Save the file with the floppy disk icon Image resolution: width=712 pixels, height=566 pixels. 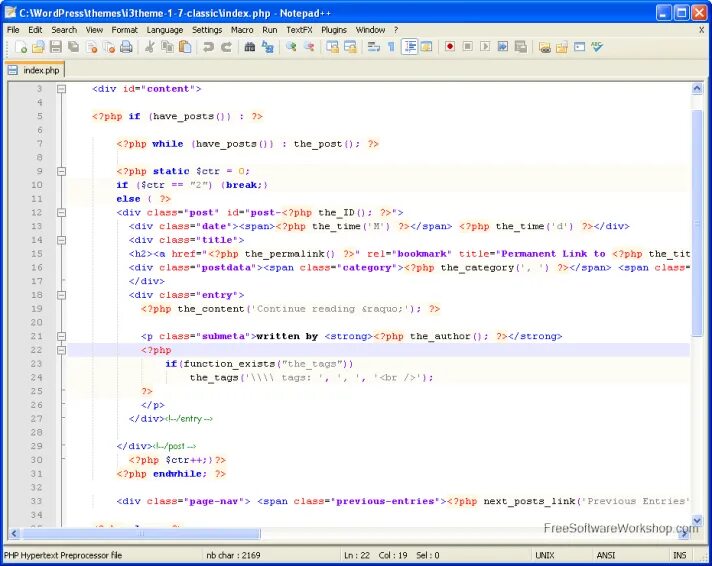click(56, 47)
